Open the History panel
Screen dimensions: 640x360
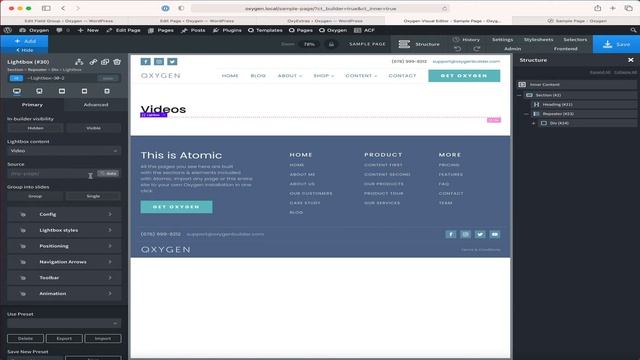pyautogui.click(x=466, y=40)
